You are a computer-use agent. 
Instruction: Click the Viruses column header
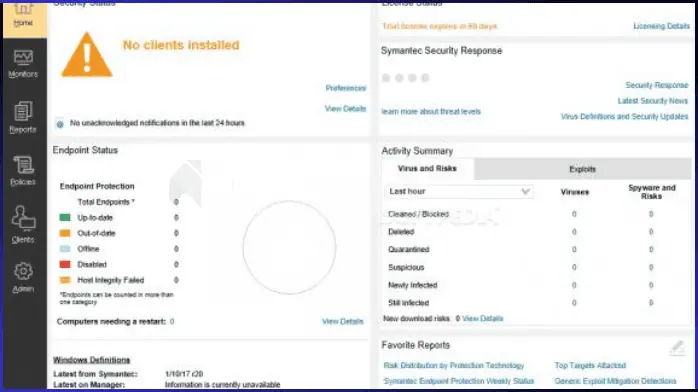(575, 192)
